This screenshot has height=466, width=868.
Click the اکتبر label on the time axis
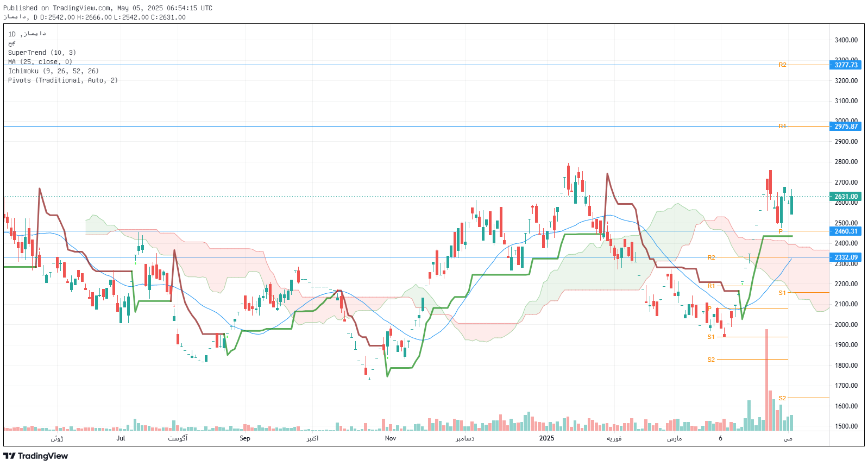[x=312, y=438]
